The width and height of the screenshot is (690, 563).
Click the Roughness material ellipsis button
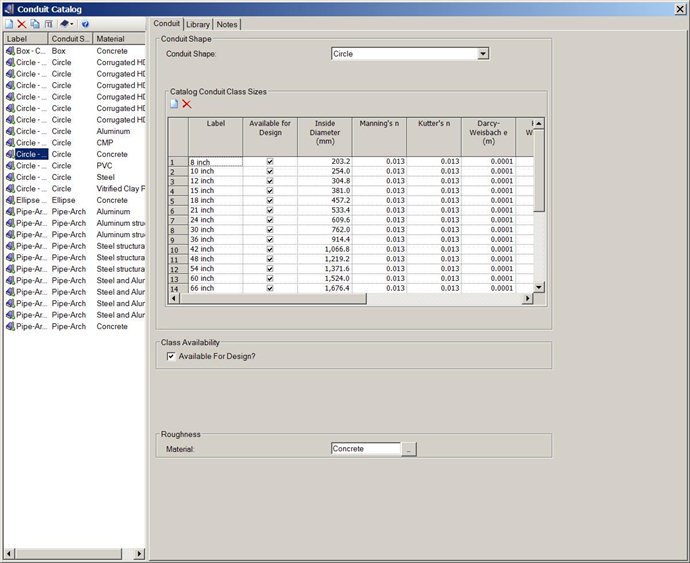coord(409,449)
